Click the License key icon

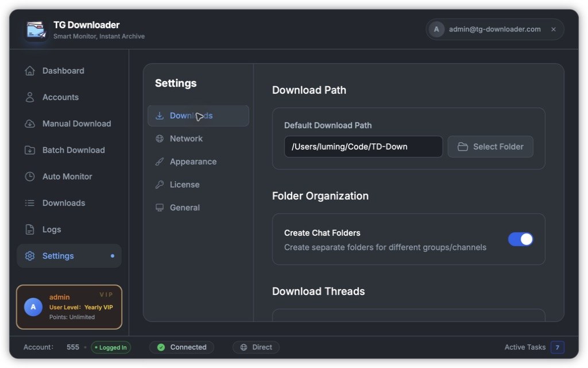point(160,185)
